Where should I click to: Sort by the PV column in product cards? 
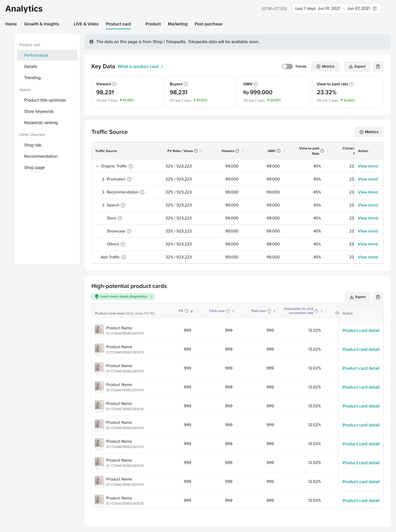pyautogui.click(x=192, y=311)
